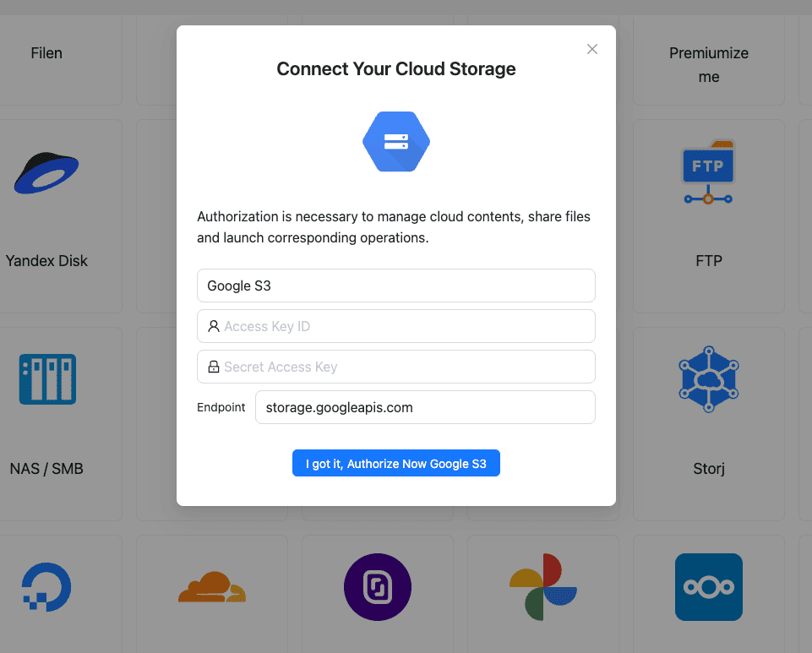Edit the Endpoint storage.googleapis.com value
The height and width of the screenshot is (653, 812).
click(x=424, y=407)
